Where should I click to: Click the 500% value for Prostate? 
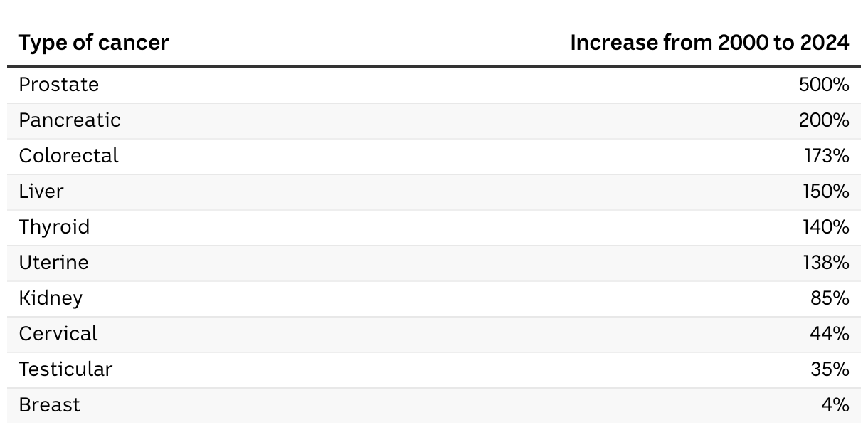[824, 85]
